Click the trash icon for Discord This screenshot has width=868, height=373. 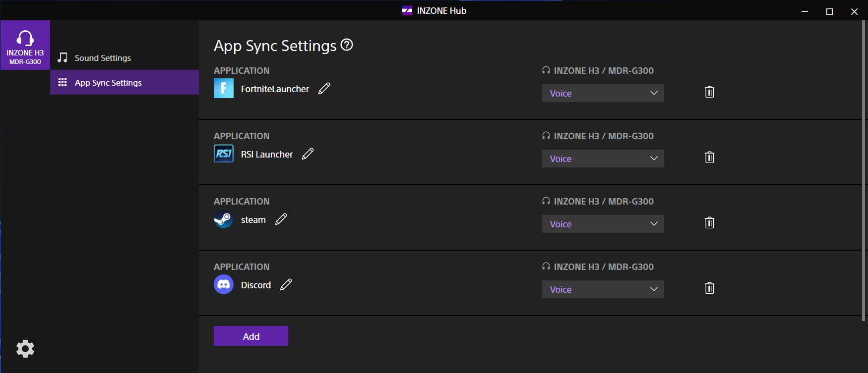click(709, 288)
